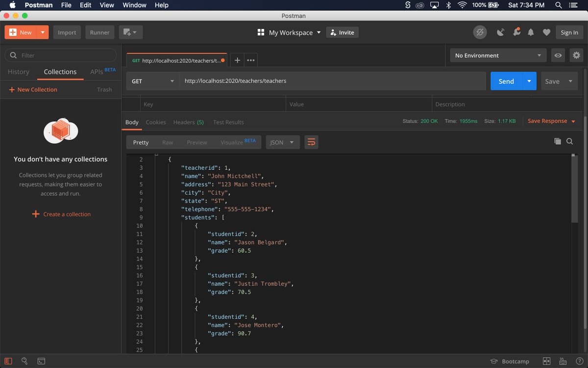Open the help question mark icon
The image size is (588, 368).
(x=579, y=361)
